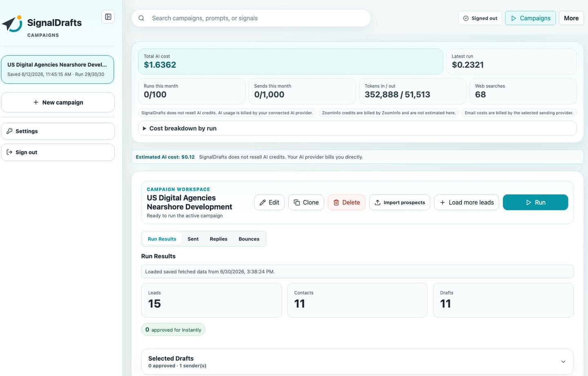Screen dimensions: 588x376
Task: Click the SignalDrafts paper-plane logo
Action: click(x=12, y=24)
